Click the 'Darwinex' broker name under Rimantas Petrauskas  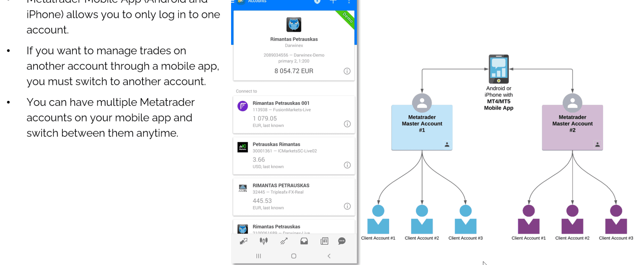294,46
